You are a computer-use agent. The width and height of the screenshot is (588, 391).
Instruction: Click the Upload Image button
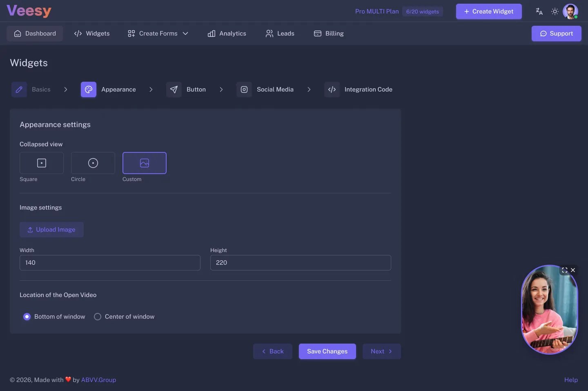coord(51,230)
